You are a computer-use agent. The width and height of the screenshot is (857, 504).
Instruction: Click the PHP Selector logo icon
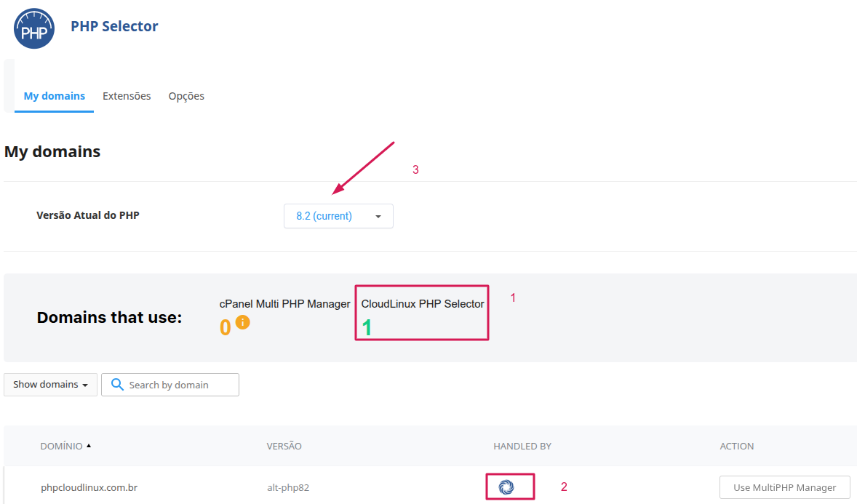(34, 28)
